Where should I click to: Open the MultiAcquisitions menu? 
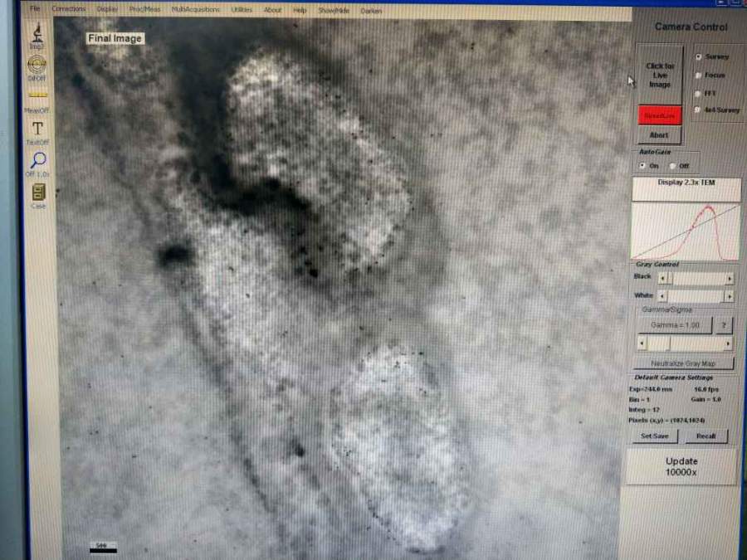(195, 9)
